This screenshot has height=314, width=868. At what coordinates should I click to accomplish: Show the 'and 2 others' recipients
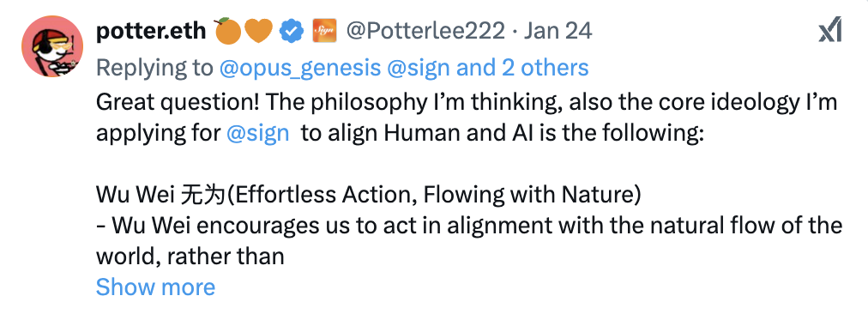tap(522, 68)
